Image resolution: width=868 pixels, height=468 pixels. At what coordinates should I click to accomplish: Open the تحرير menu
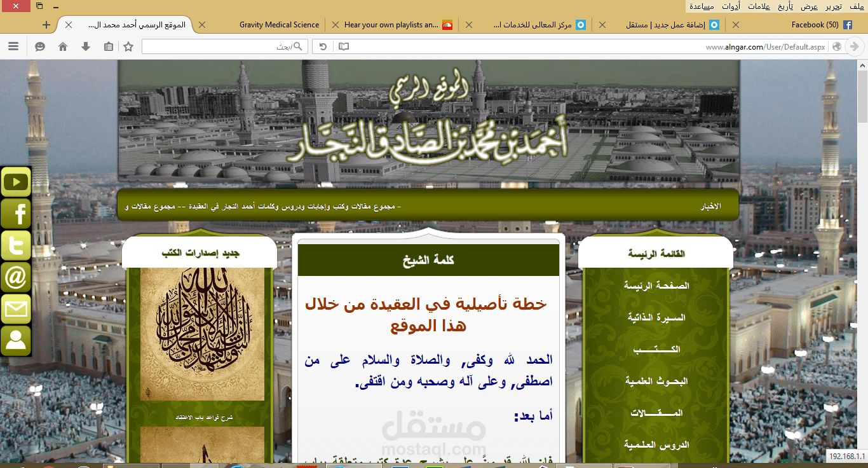tap(834, 6)
